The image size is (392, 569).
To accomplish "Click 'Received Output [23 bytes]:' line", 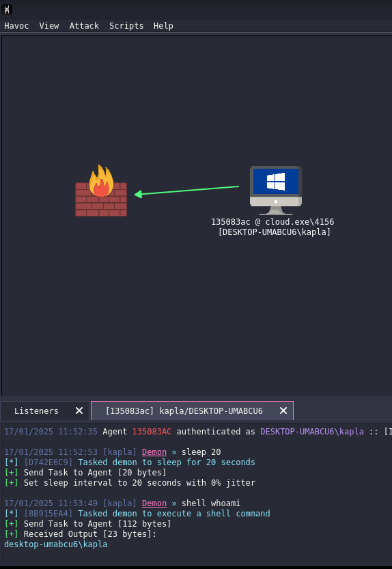I will tap(80, 533).
